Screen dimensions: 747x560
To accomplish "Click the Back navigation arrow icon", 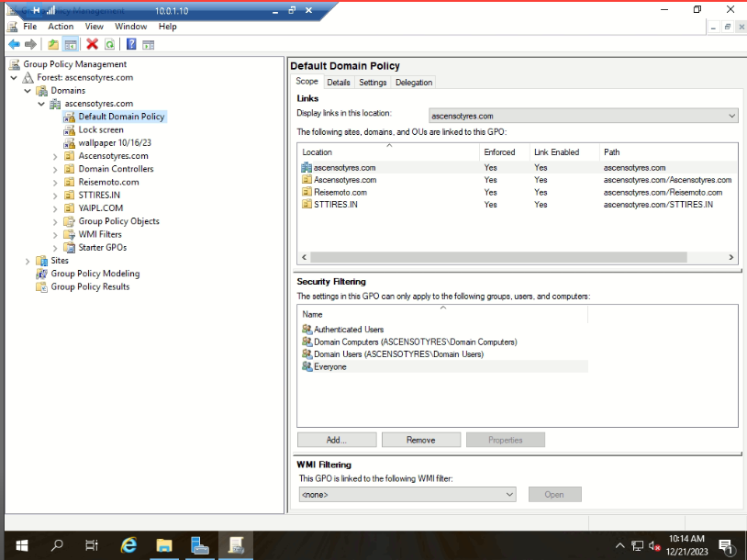I will [15, 43].
